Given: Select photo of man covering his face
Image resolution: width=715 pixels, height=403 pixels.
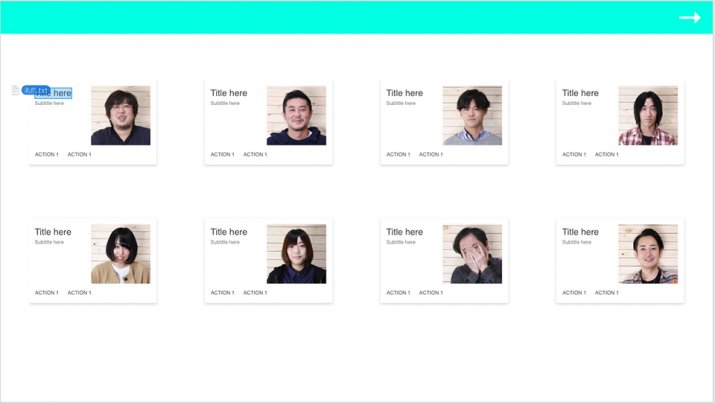Looking at the screenshot, I should pyautogui.click(x=472, y=254).
